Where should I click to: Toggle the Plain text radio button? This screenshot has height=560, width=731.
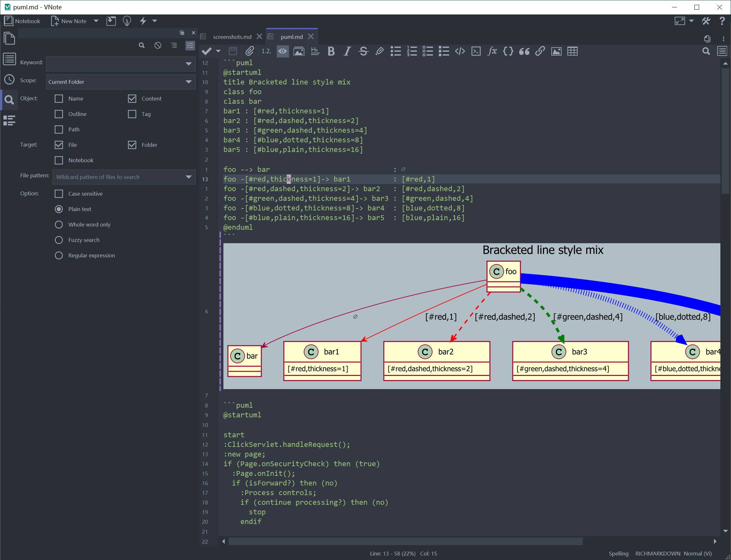tap(58, 209)
